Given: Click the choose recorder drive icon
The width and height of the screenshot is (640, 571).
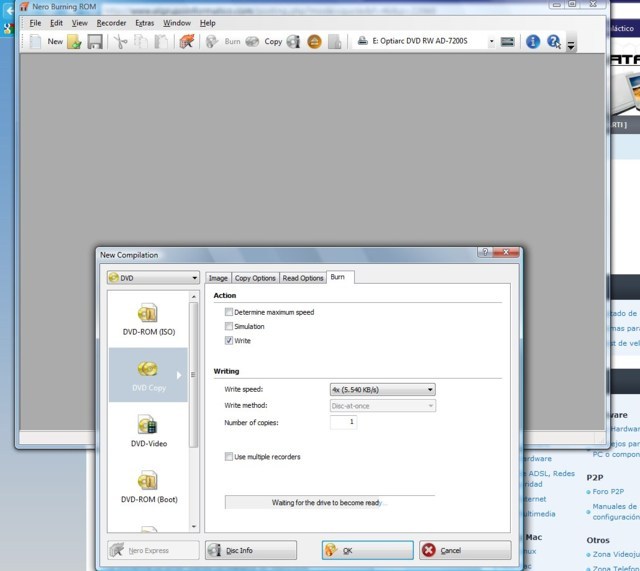Looking at the screenshot, I should 507,42.
